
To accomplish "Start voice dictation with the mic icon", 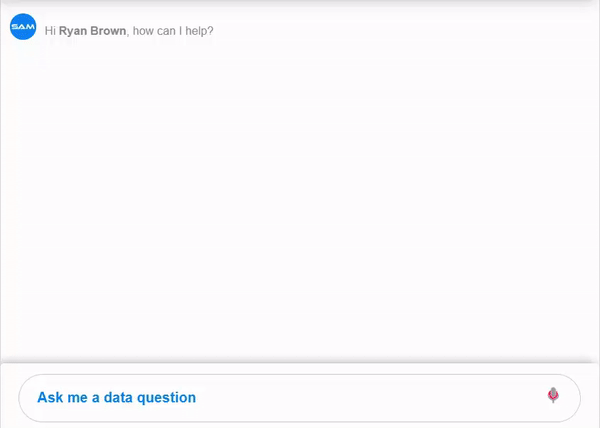I will (553, 395).
